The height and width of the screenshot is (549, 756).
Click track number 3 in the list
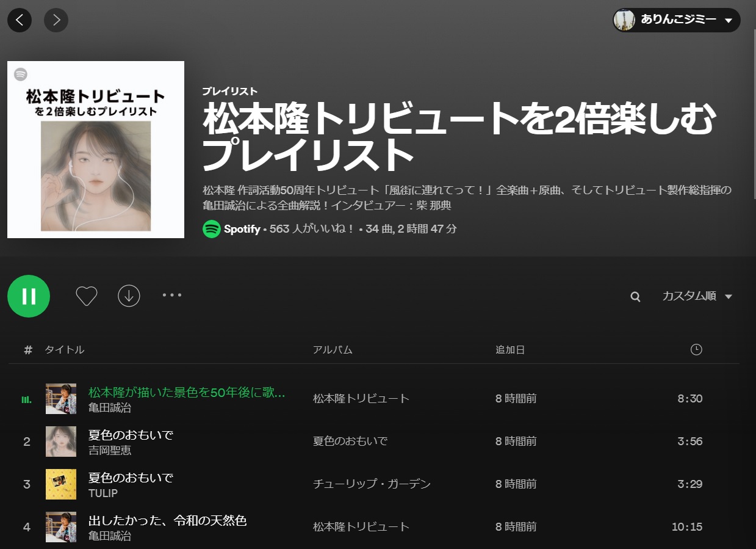click(27, 484)
